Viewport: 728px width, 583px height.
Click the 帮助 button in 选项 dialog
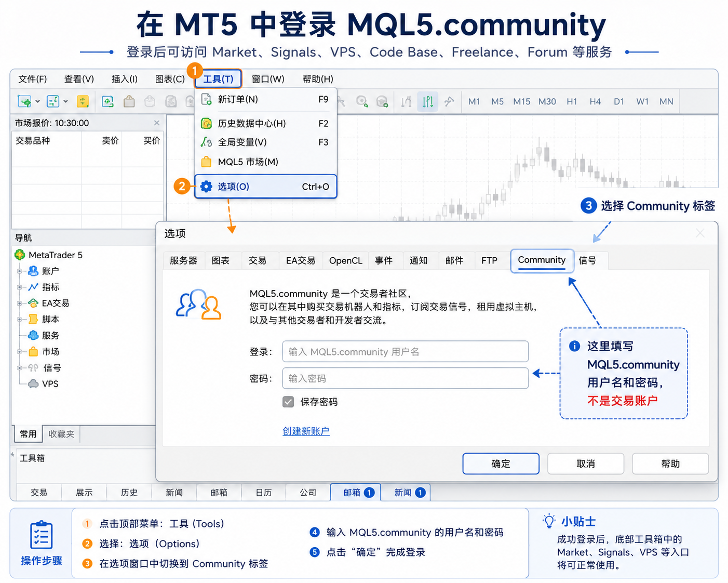[x=670, y=463]
